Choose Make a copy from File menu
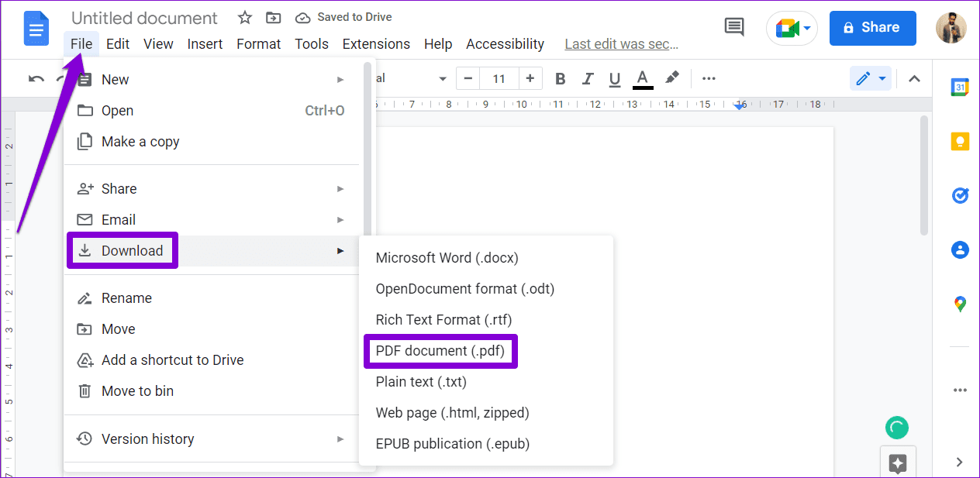This screenshot has height=478, width=980. tap(140, 142)
